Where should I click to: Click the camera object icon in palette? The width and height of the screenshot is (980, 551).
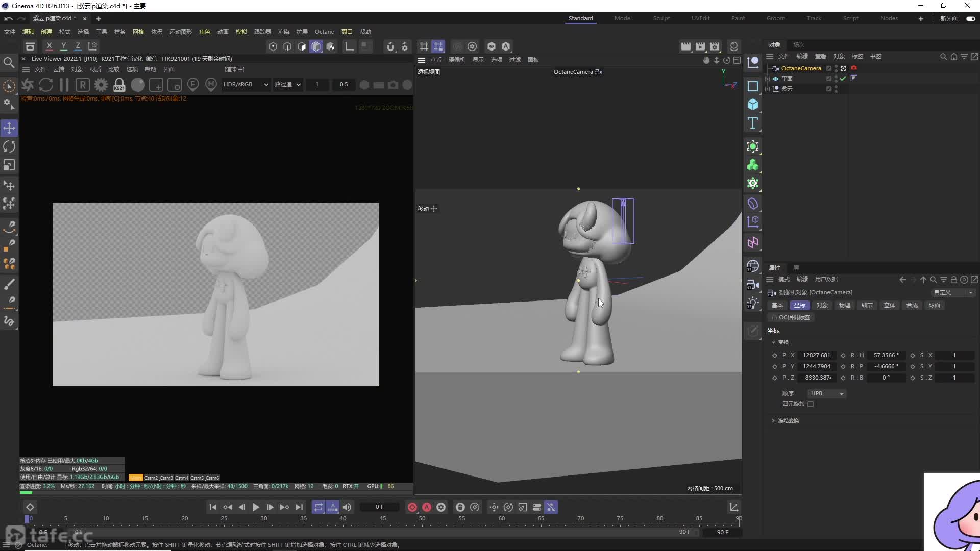[x=753, y=285]
